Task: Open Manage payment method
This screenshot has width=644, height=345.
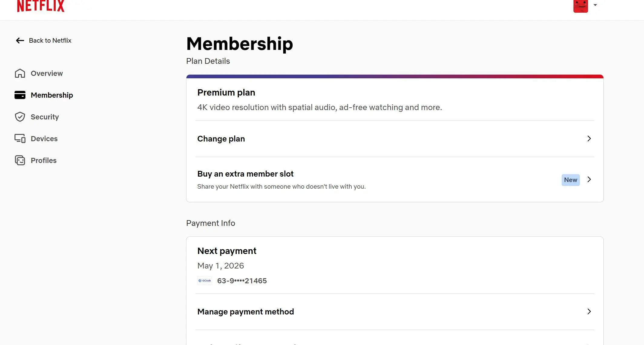Action: pos(395,312)
